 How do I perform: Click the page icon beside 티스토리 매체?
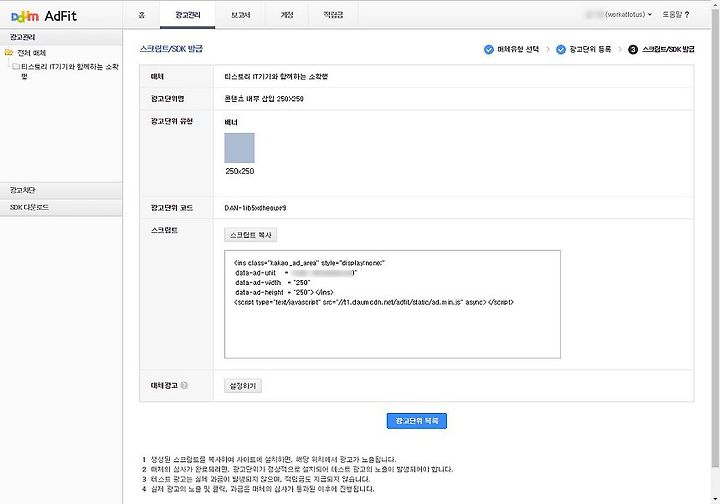[x=16, y=67]
